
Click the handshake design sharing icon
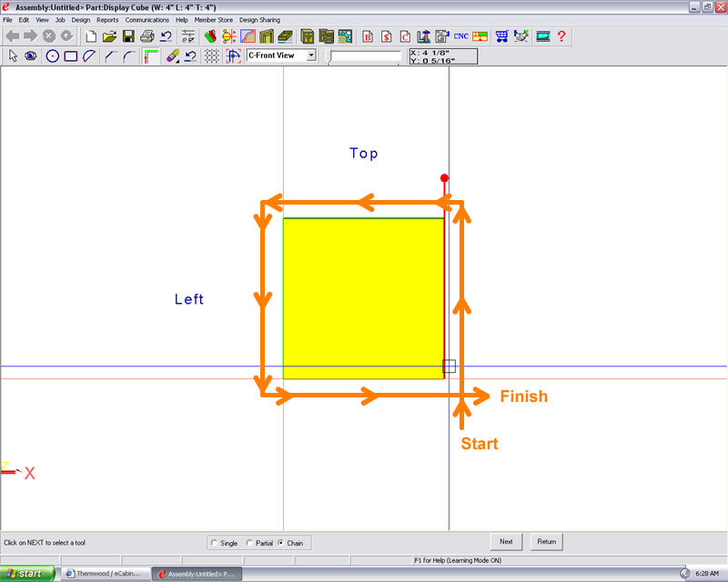[521, 36]
